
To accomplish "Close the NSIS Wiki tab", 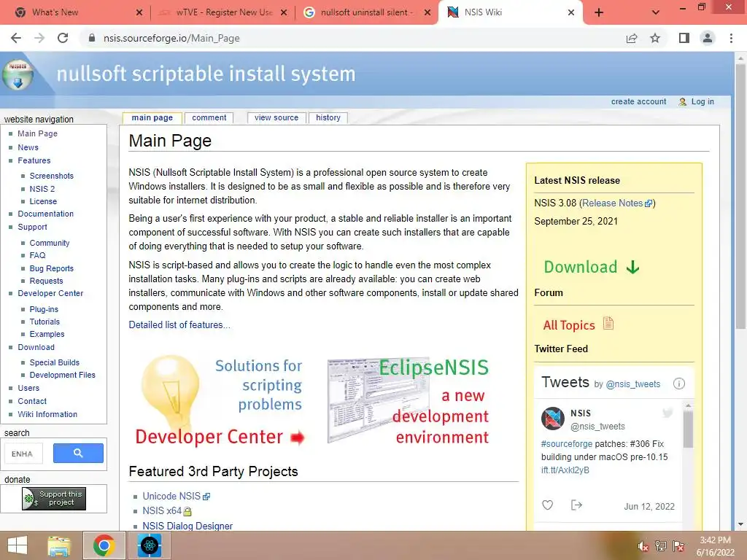I will click(571, 13).
